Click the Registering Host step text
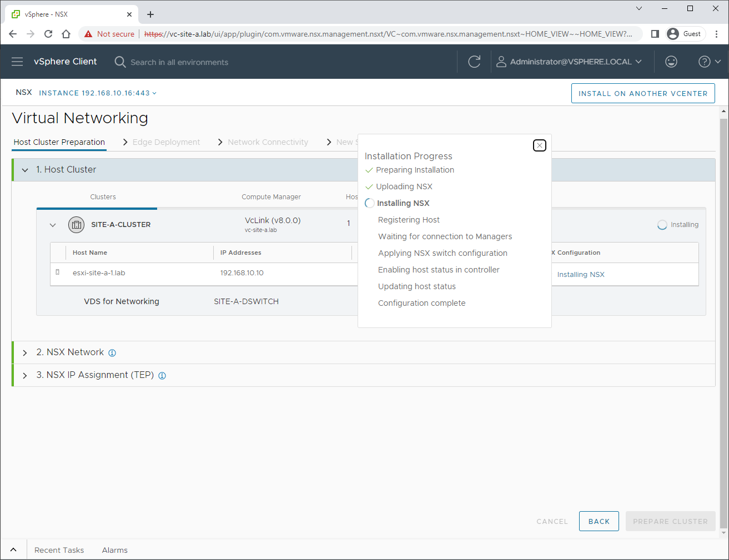This screenshot has width=729, height=560. coord(409,220)
